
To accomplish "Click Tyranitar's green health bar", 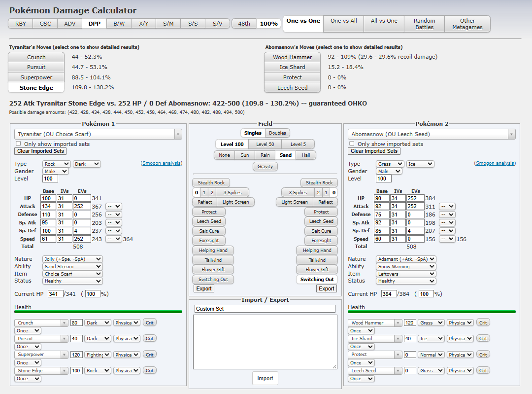I will [x=98, y=312].
